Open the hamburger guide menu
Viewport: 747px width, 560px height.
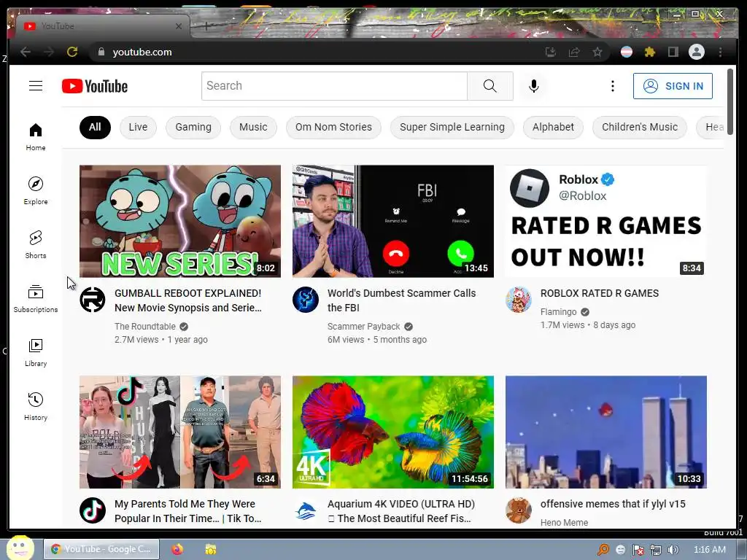pyautogui.click(x=36, y=86)
